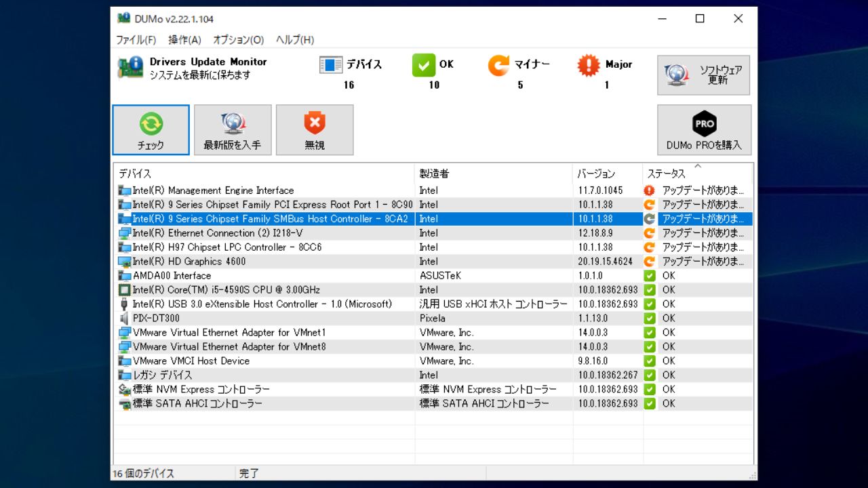Click the ソフトウェア更新 button
The width and height of the screenshot is (868, 488).
[704, 75]
